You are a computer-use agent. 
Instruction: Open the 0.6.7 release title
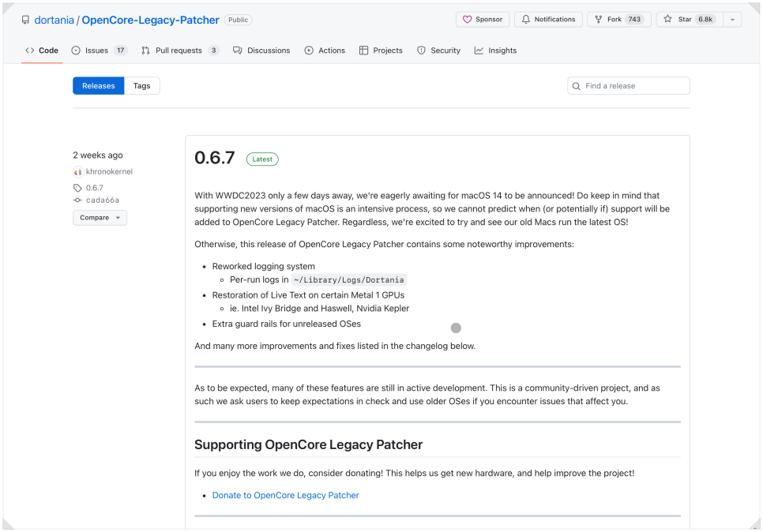pyautogui.click(x=215, y=158)
